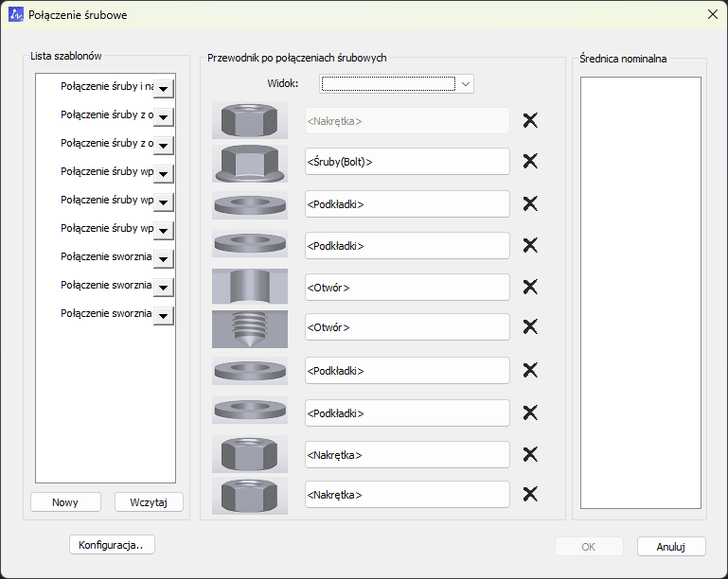Image resolution: width=728 pixels, height=579 pixels.
Task: Click the nut image in the top row
Action: tap(249, 121)
